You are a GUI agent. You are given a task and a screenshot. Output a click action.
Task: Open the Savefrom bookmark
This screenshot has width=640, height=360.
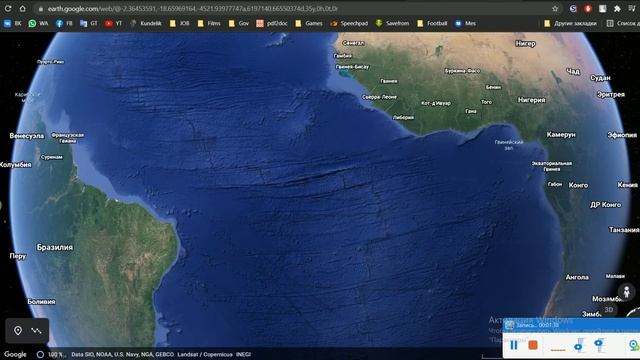[393, 24]
